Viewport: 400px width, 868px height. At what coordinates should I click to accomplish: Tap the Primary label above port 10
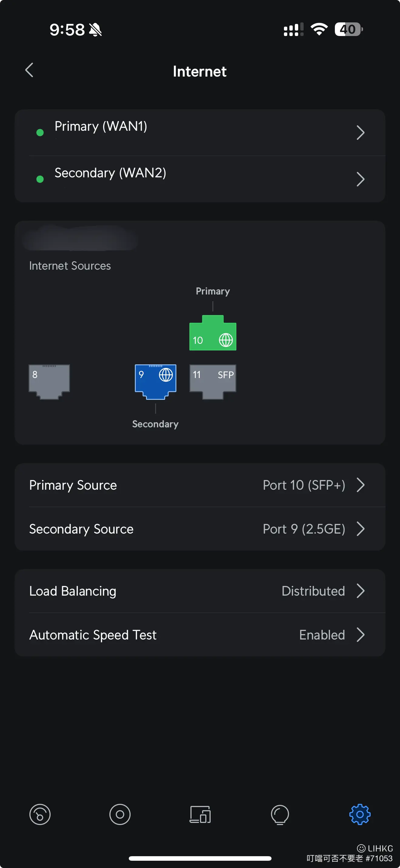tap(213, 291)
